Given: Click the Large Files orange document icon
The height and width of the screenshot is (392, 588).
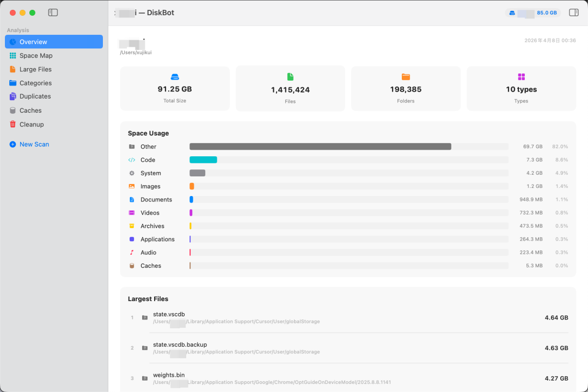Looking at the screenshot, I should coord(13,69).
